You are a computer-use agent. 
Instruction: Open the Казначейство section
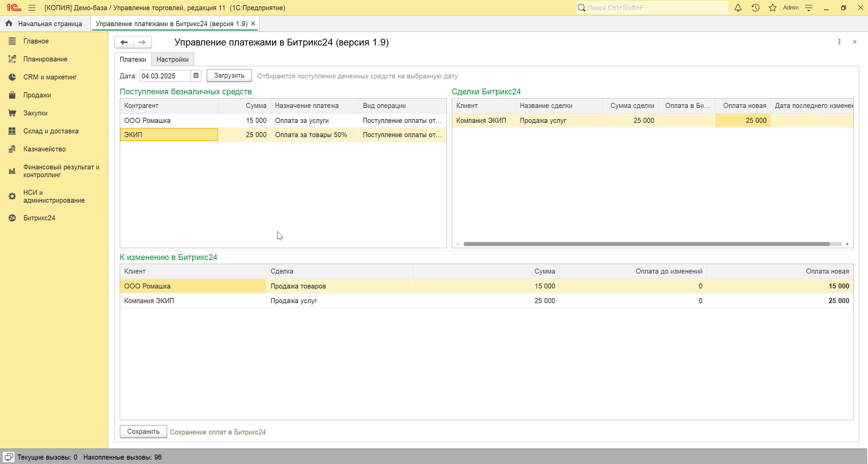click(44, 149)
